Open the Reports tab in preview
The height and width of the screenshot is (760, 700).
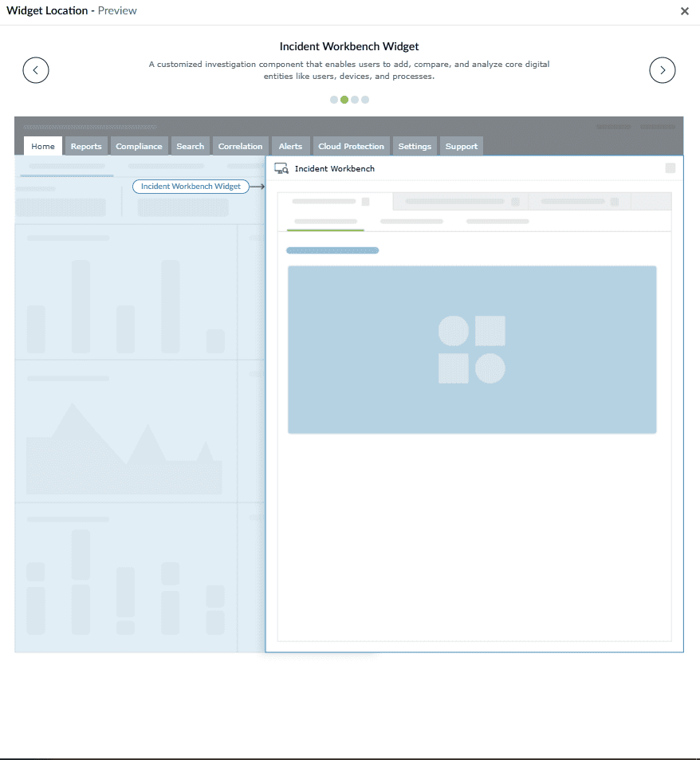[x=86, y=147]
